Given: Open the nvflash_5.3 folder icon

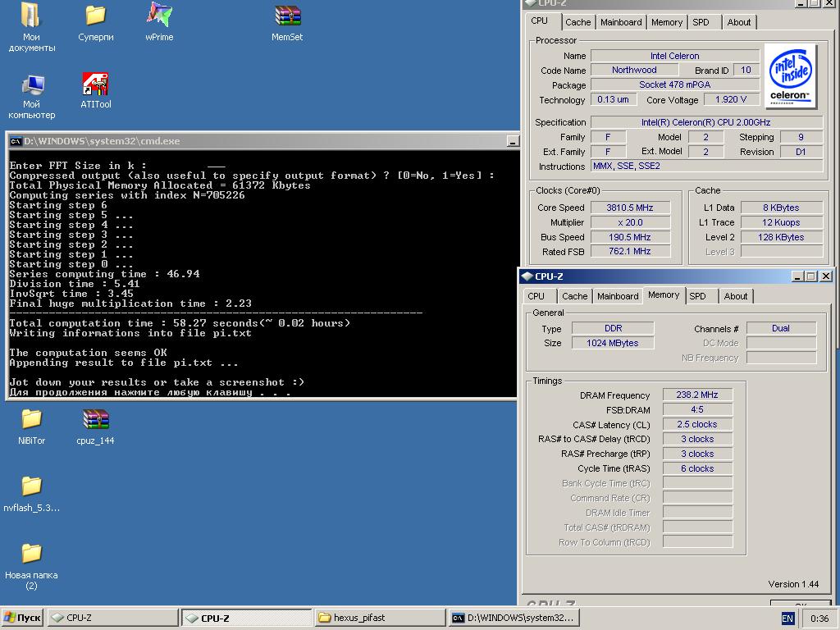Looking at the screenshot, I should pyautogui.click(x=31, y=494).
